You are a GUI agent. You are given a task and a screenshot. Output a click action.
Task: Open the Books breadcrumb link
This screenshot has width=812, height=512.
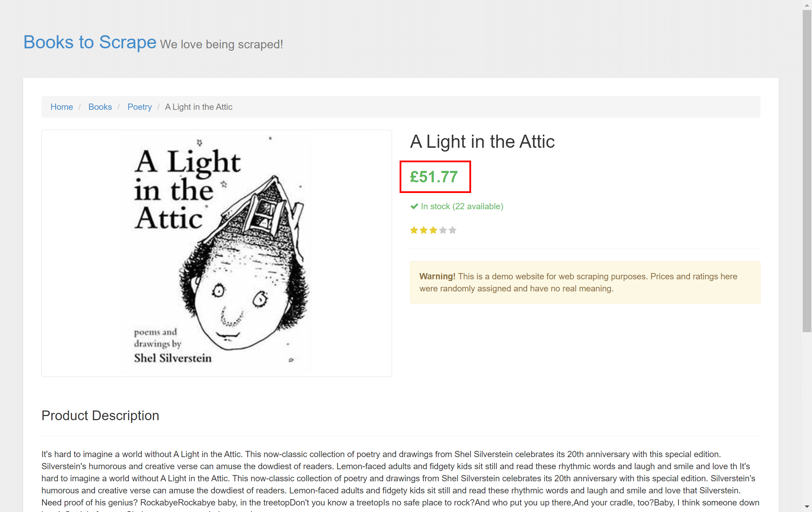[100, 107]
